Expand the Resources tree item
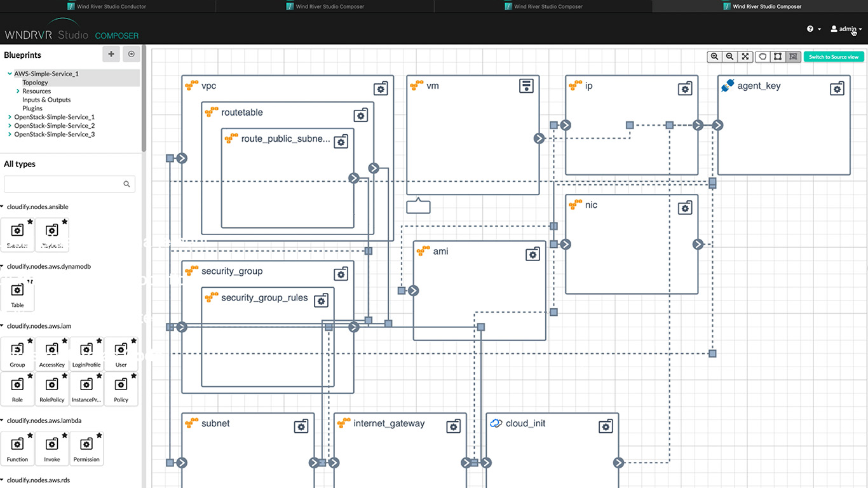Screen dimensions: 868x488 [18, 91]
